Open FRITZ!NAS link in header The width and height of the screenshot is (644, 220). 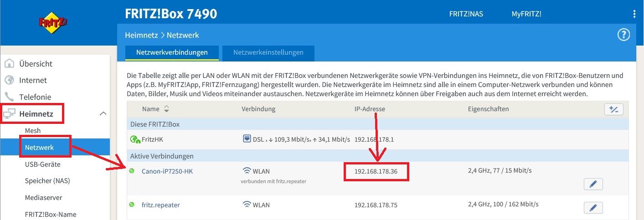coord(466,14)
